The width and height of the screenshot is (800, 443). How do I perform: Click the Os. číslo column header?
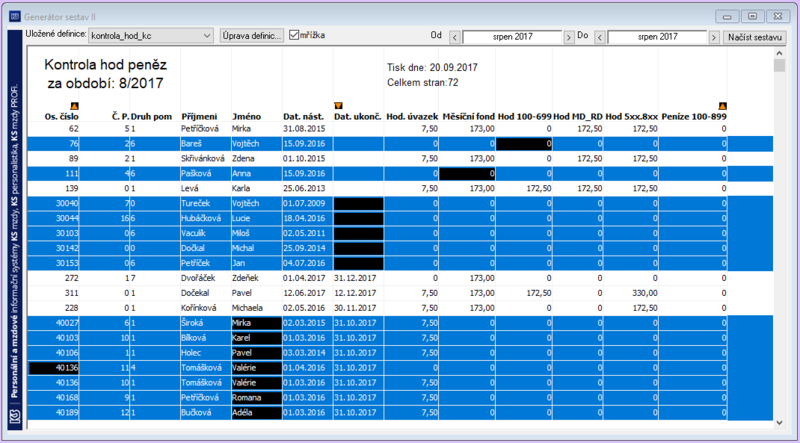(x=61, y=117)
